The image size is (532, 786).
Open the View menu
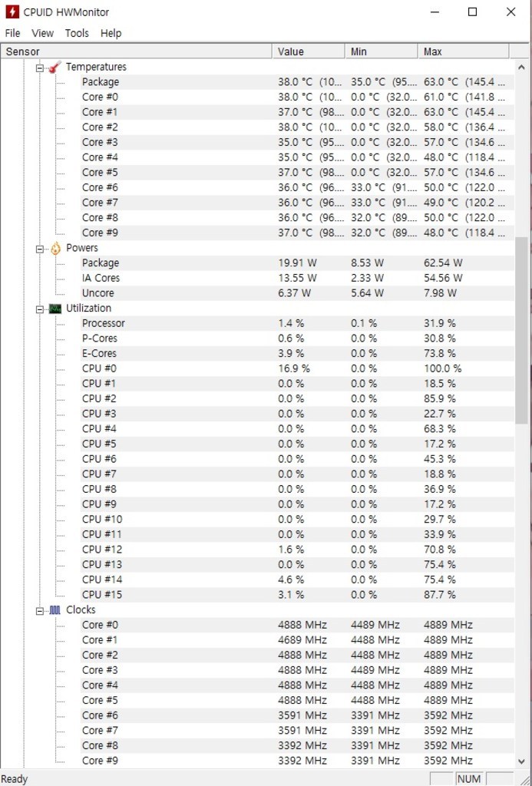coord(43,33)
